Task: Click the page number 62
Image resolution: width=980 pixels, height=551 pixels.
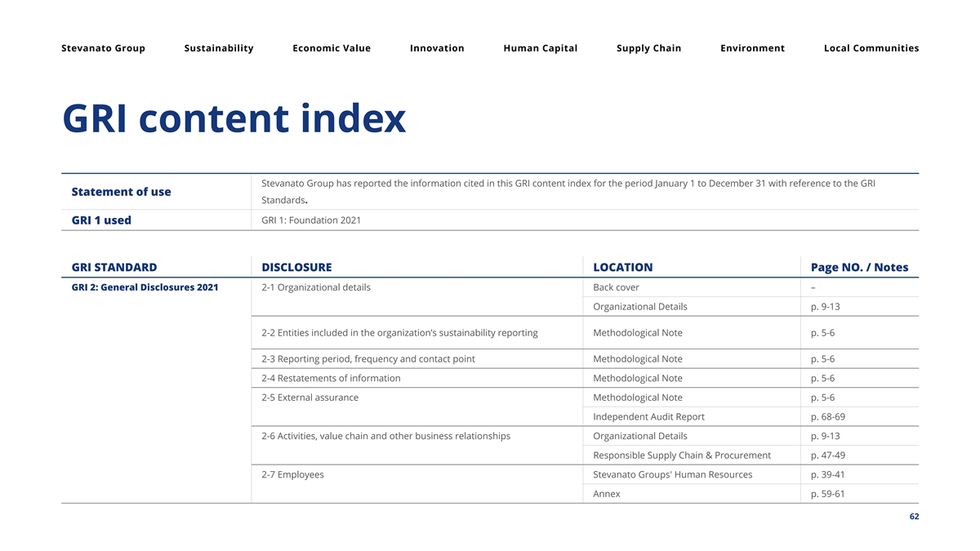Action: pos(912,517)
